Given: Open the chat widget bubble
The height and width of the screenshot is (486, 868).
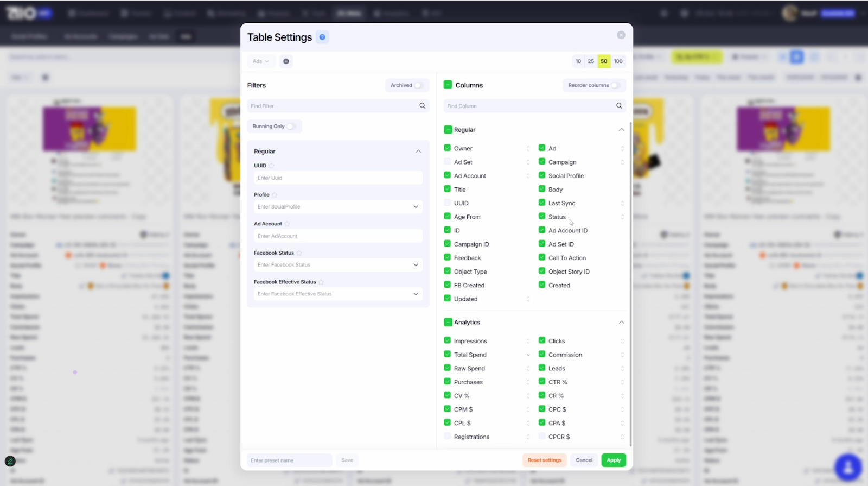Looking at the screenshot, I should coord(848,467).
